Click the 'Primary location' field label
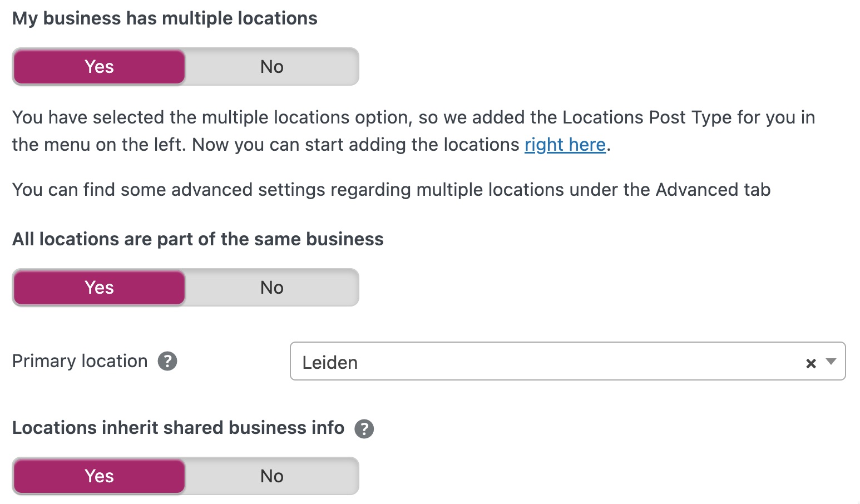The image size is (860, 504). tap(80, 361)
